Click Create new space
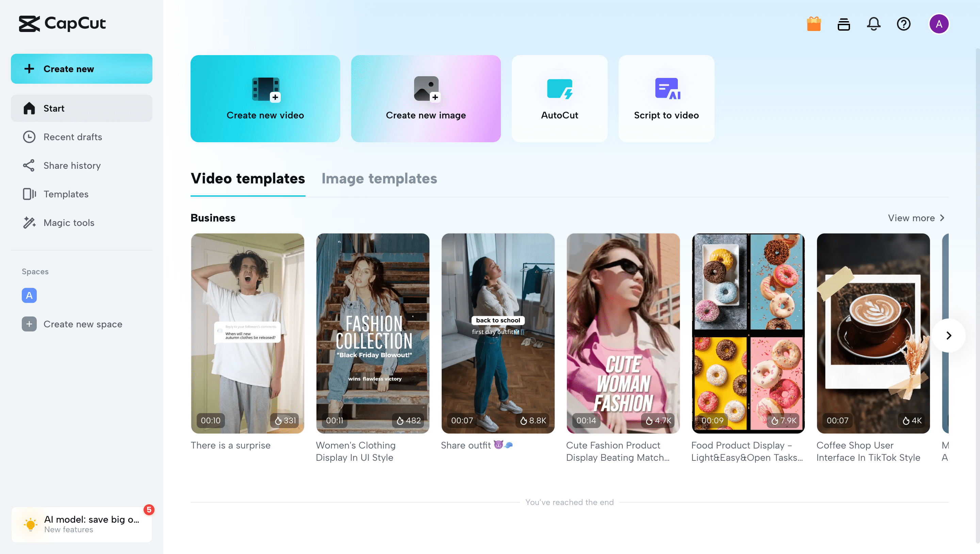This screenshot has width=980, height=554. pyautogui.click(x=83, y=324)
